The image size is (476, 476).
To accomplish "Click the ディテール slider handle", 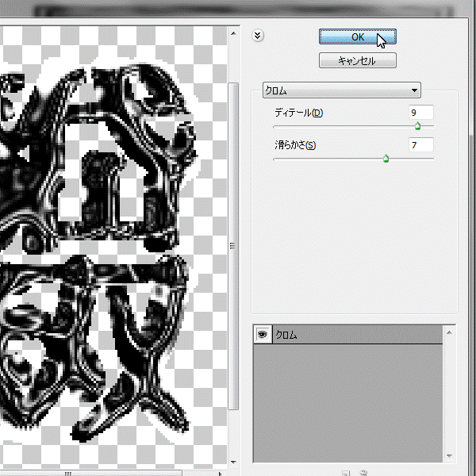I will point(418,126).
